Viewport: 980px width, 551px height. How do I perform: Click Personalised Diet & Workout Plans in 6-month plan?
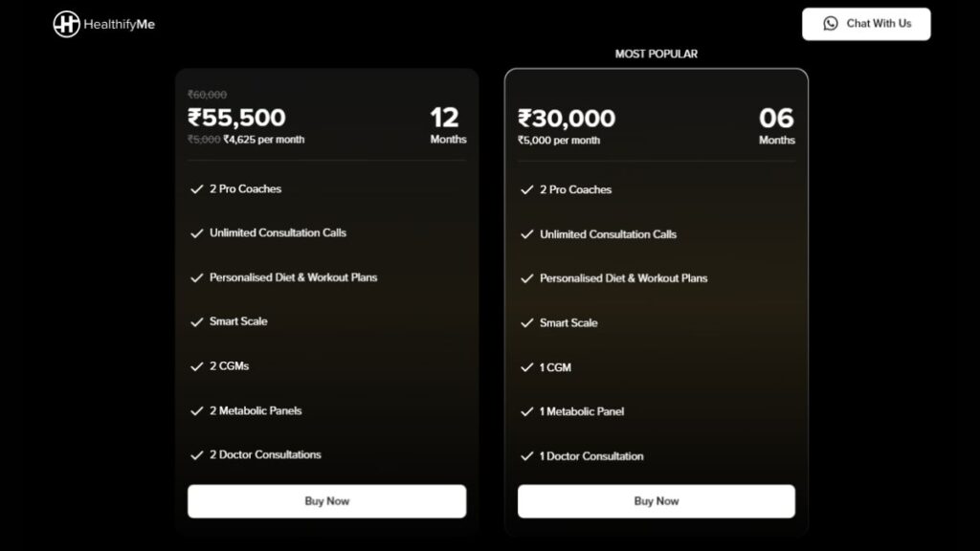(x=624, y=278)
